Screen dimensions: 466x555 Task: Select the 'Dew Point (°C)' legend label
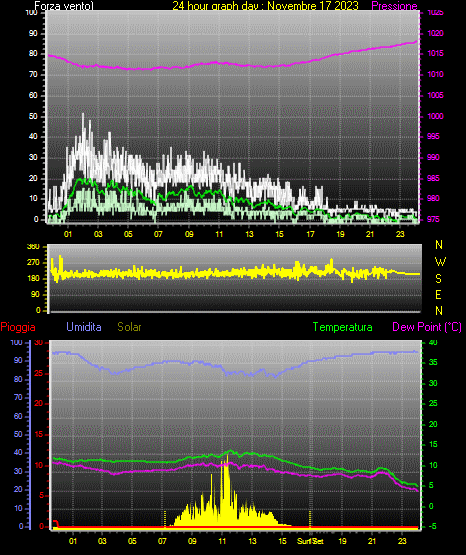coord(427,327)
